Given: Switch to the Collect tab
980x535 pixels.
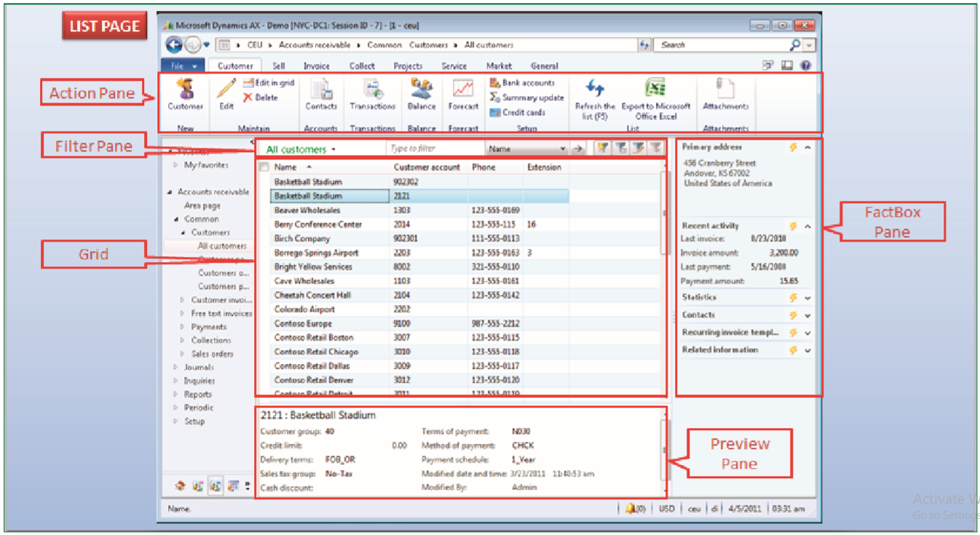Looking at the screenshot, I should tap(362, 66).
